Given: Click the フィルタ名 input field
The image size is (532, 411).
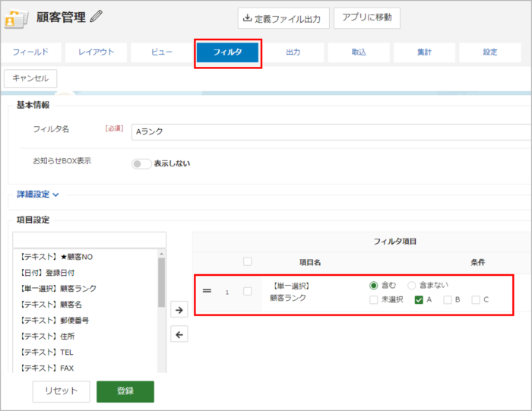Looking at the screenshot, I should (x=331, y=132).
